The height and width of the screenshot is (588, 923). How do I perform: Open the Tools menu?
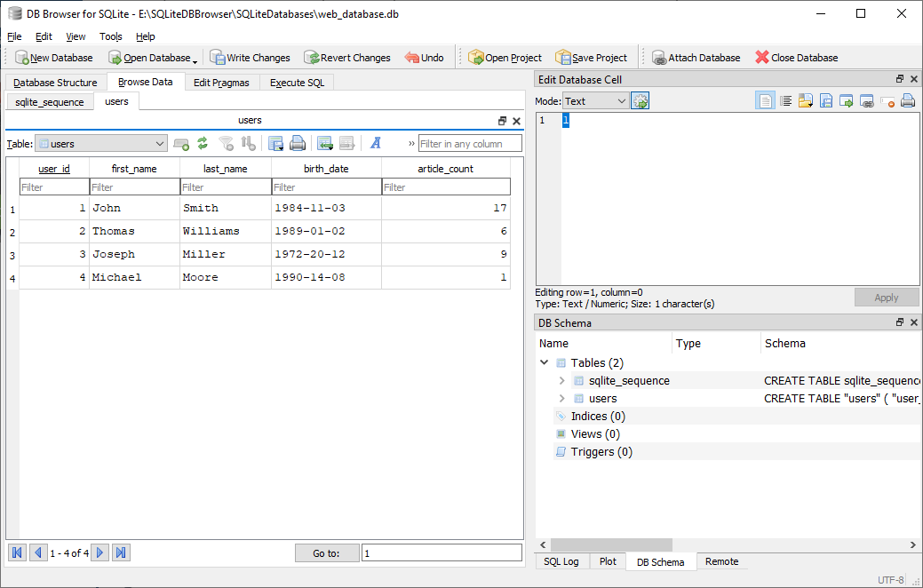pyautogui.click(x=111, y=36)
